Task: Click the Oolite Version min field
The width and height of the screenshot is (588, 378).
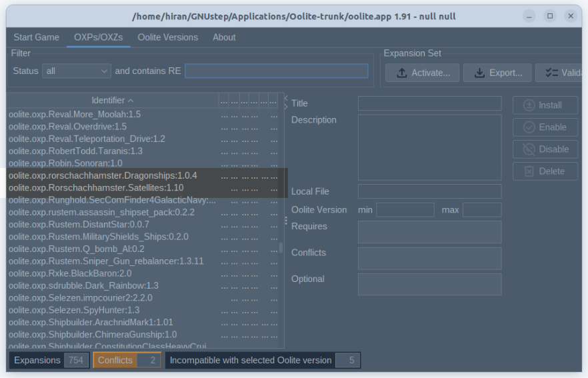Action: 405,210
